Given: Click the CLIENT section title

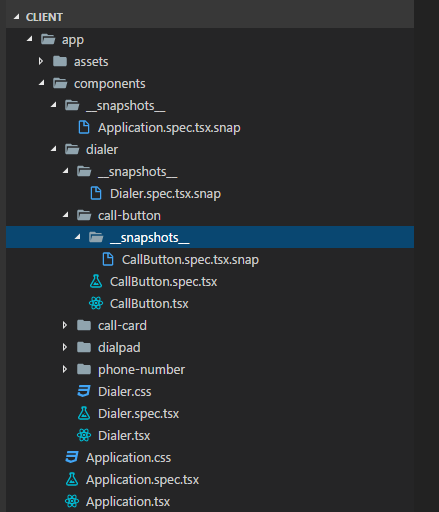Looking at the screenshot, I should click(x=44, y=17).
